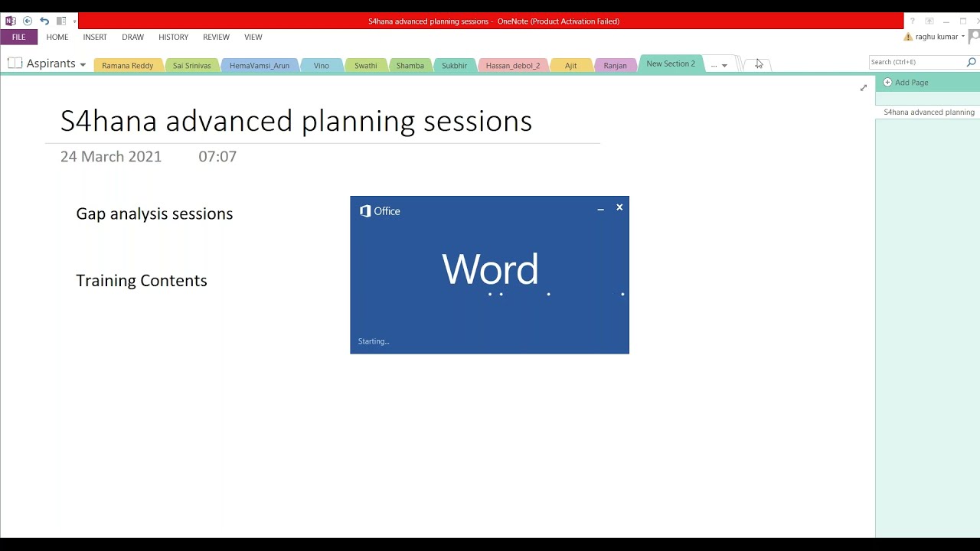The width and height of the screenshot is (980, 551).
Task: Open the Swathi section tab
Action: tap(366, 65)
